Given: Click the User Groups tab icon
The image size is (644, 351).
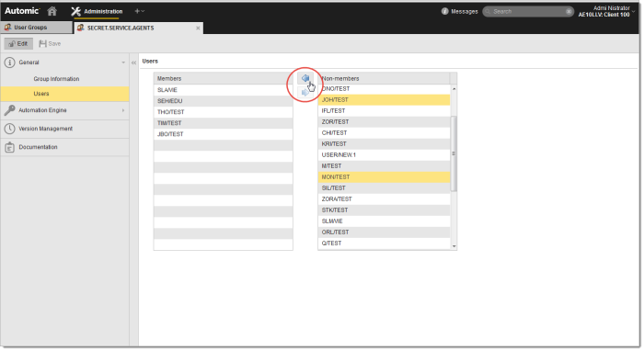Looking at the screenshot, I should (7, 28).
